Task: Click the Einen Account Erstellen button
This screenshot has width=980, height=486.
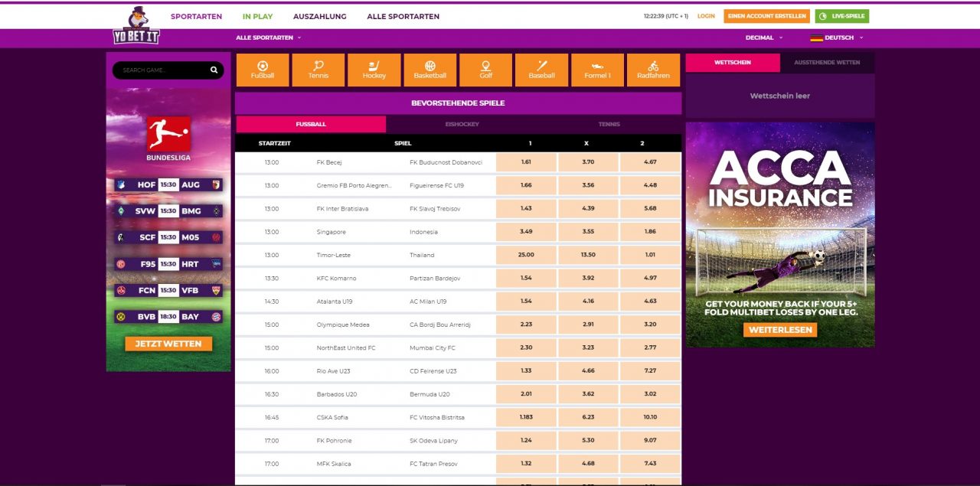Action: click(x=766, y=16)
